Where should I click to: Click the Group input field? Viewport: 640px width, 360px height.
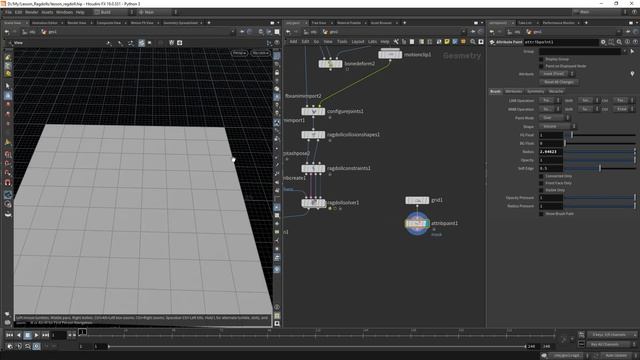[x=580, y=51]
